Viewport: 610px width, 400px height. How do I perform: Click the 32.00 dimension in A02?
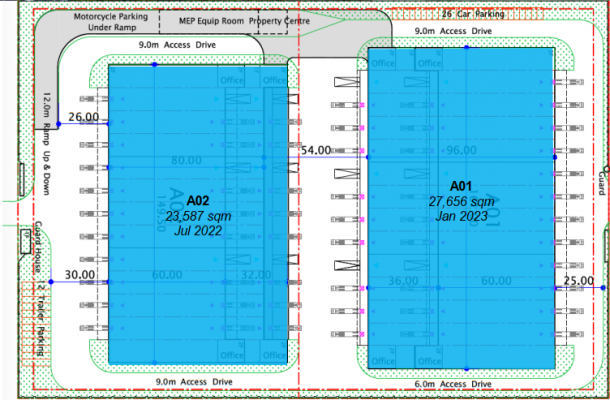pyautogui.click(x=256, y=275)
